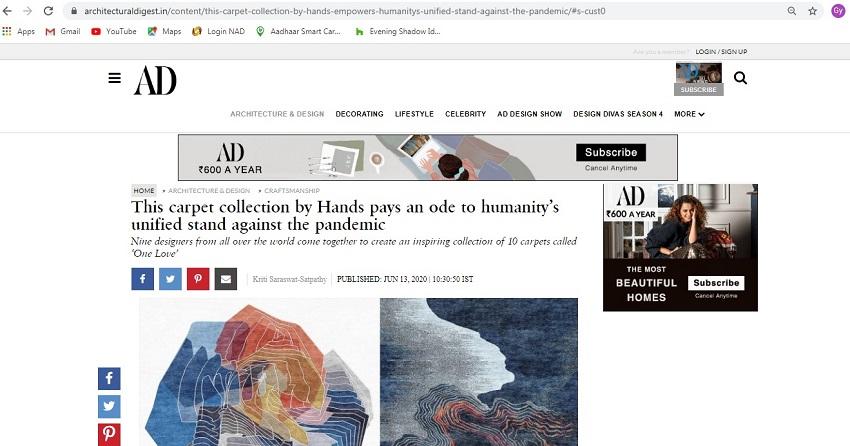
Task: Expand the MORE dropdown in navigation
Action: tap(689, 114)
